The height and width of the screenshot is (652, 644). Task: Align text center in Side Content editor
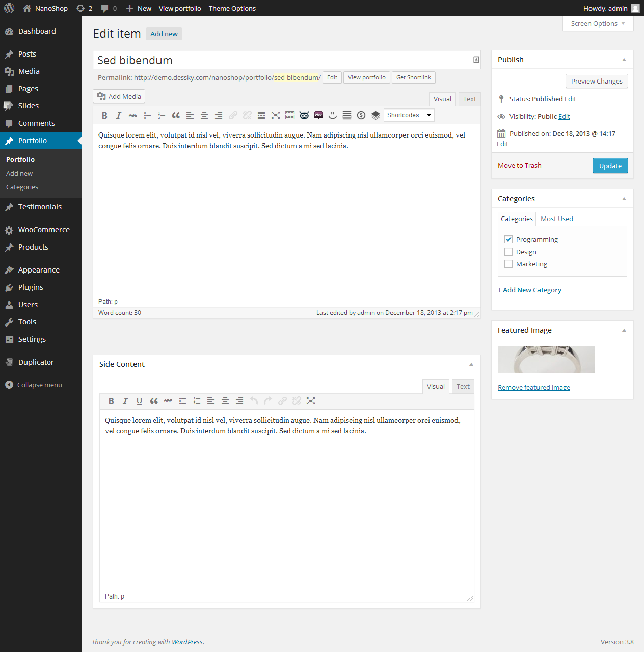point(225,401)
